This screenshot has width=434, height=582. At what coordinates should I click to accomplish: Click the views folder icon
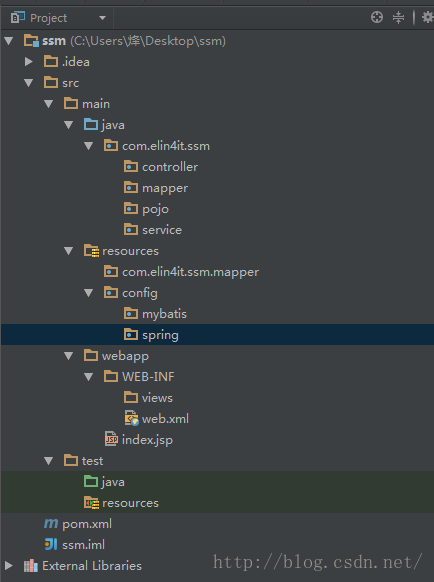pos(131,397)
